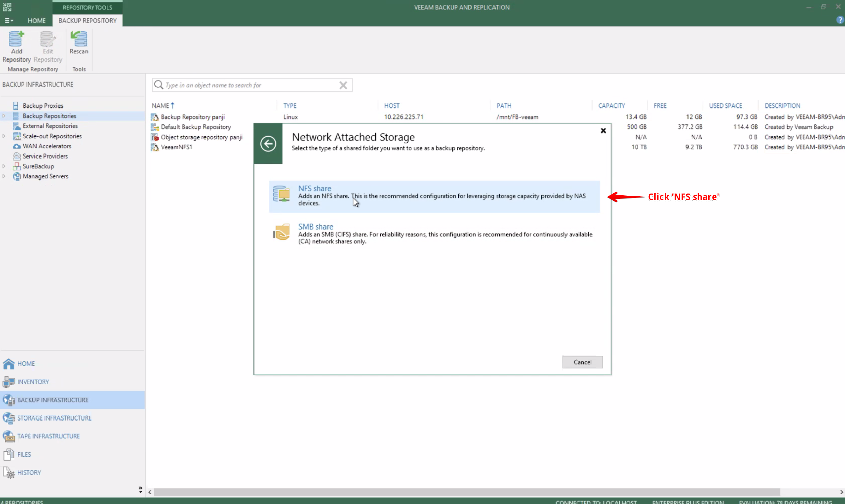This screenshot has width=845, height=504.
Task: Open the main application menu icon
Action: tap(9, 20)
